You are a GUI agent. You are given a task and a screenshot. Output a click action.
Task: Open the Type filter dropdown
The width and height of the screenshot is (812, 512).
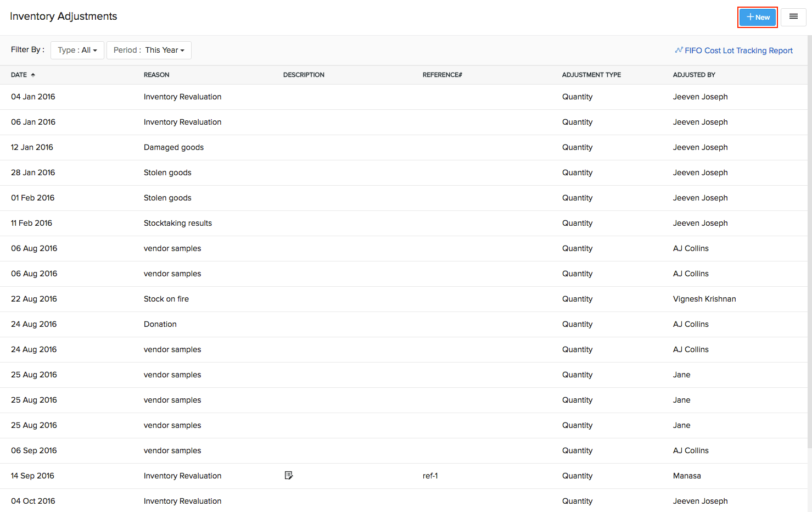pos(77,50)
